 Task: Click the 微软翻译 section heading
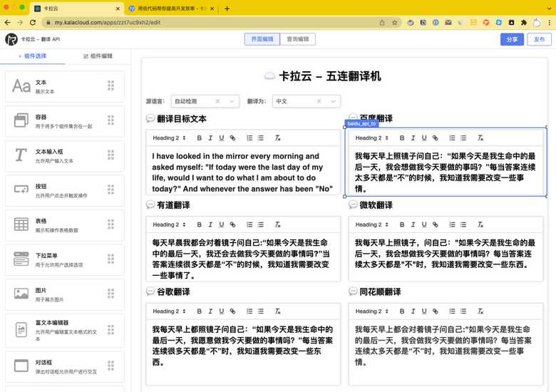coord(376,205)
